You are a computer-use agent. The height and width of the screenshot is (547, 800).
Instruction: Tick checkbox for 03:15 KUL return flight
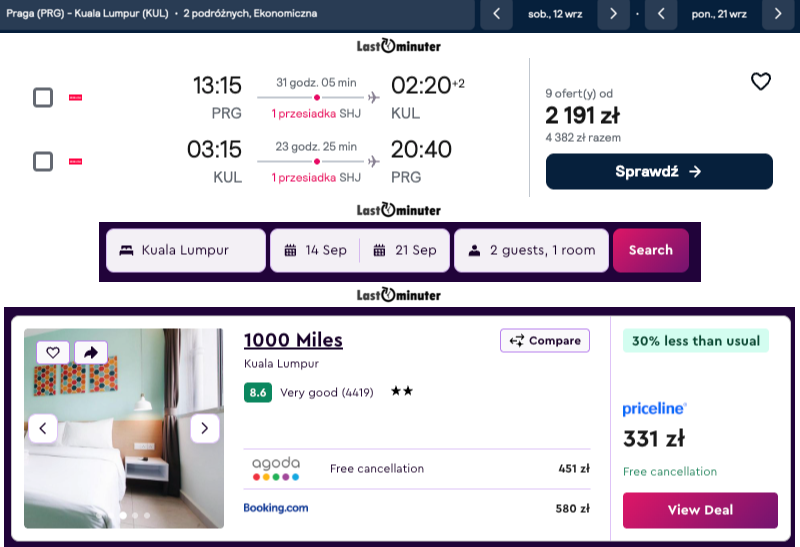[x=43, y=161]
